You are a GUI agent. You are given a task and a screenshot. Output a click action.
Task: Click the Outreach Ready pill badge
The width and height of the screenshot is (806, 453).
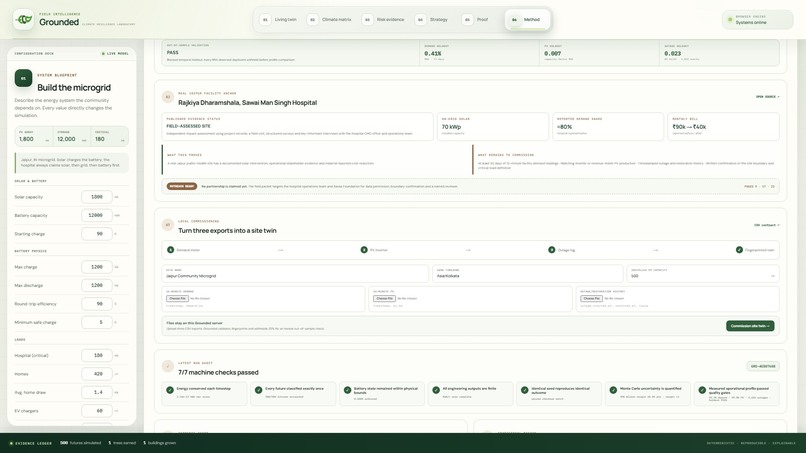(x=181, y=186)
